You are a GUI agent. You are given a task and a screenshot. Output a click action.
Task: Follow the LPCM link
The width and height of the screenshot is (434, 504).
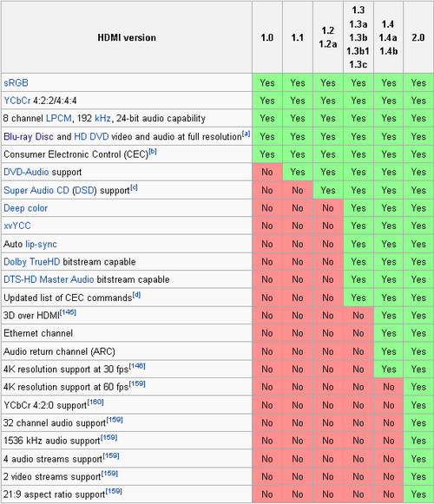pyautogui.click(x=58, y=118)
